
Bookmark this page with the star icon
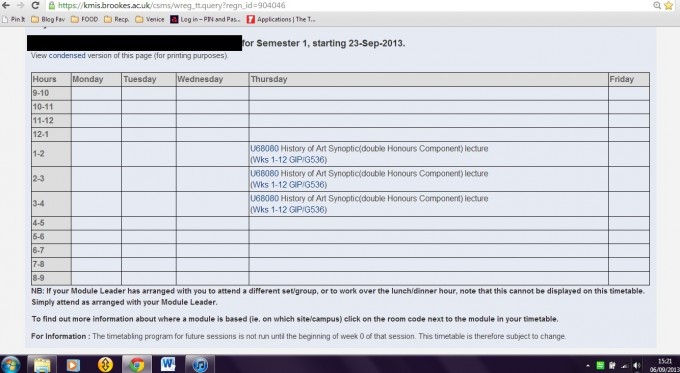click(668, 6)
